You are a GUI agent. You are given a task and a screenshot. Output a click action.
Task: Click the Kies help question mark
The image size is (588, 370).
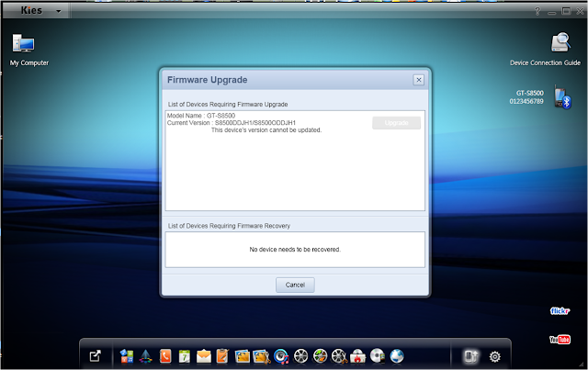(x=537, y=11)
